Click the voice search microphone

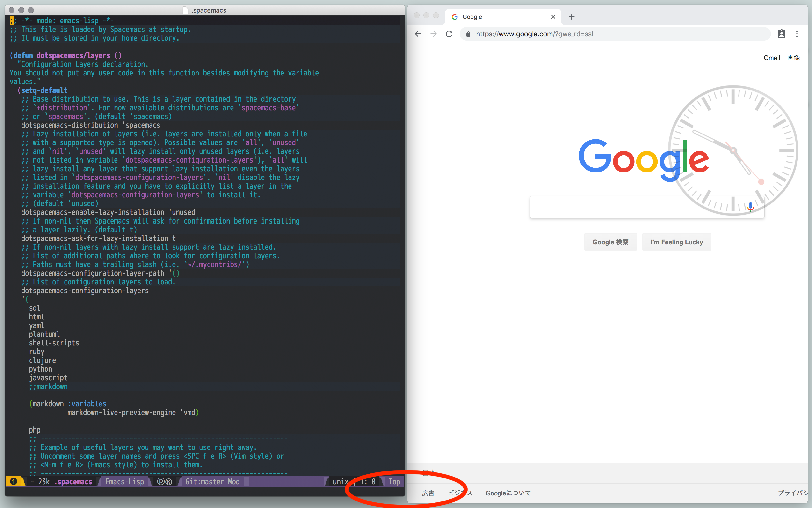[751, 207]
